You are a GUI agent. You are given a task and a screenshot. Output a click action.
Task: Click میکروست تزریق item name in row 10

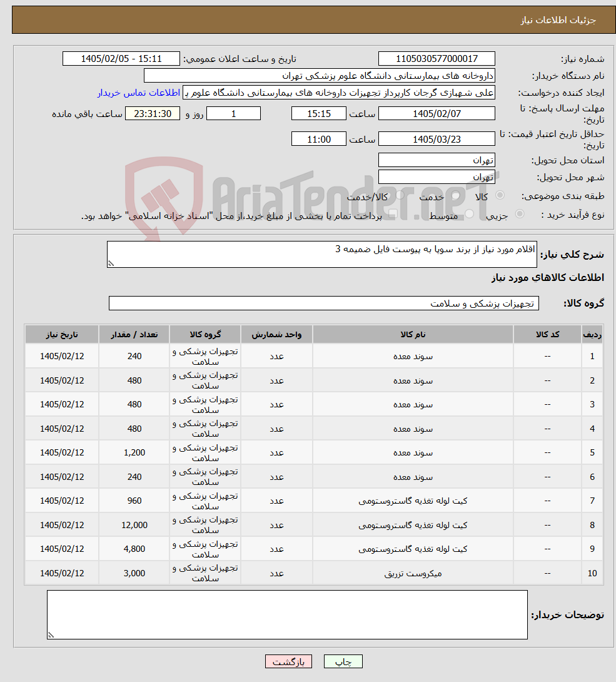[413, 574]
